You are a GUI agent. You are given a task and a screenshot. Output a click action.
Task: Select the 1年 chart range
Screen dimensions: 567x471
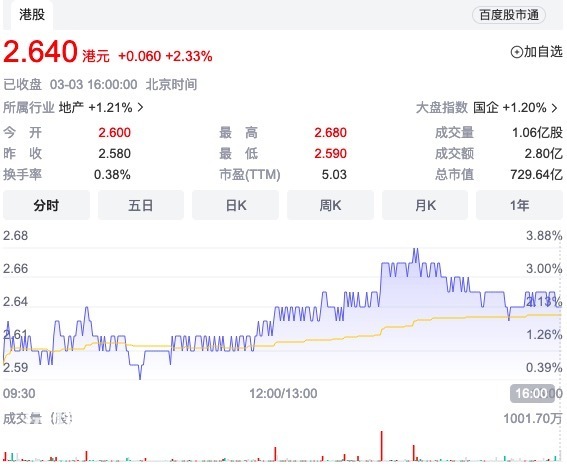pyautogui.click(x=519, y=205)
